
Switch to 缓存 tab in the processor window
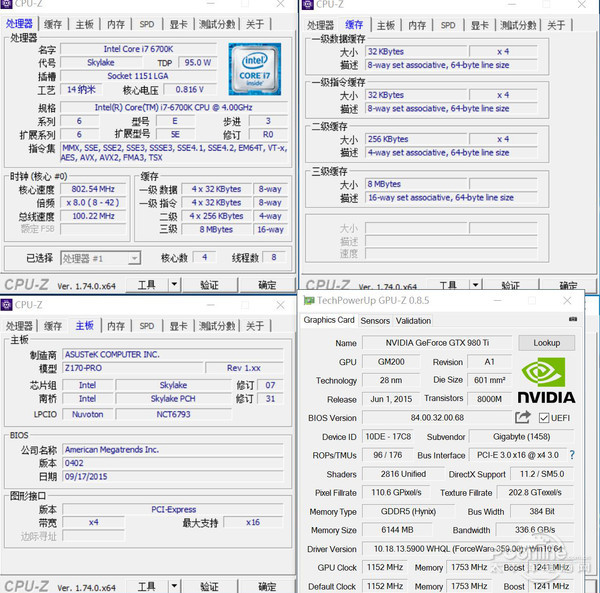click(53, 24)
